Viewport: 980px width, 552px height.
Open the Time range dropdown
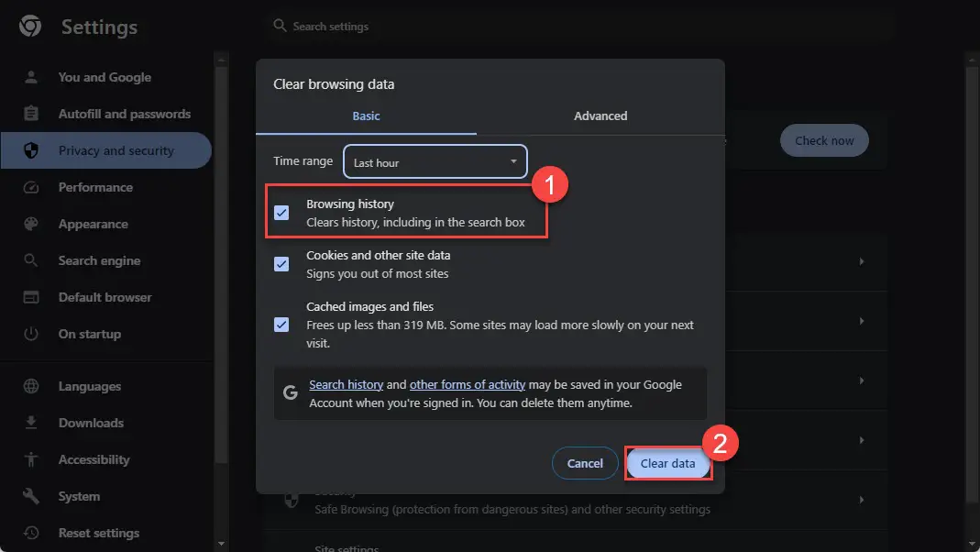click(435, 161)
